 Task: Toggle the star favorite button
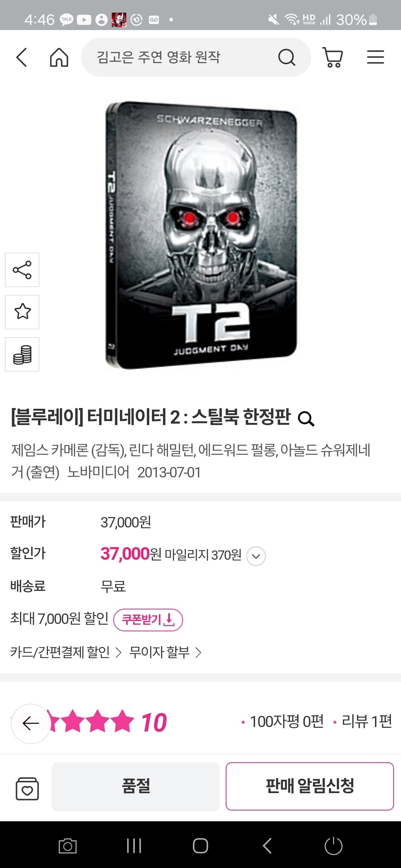22,312
